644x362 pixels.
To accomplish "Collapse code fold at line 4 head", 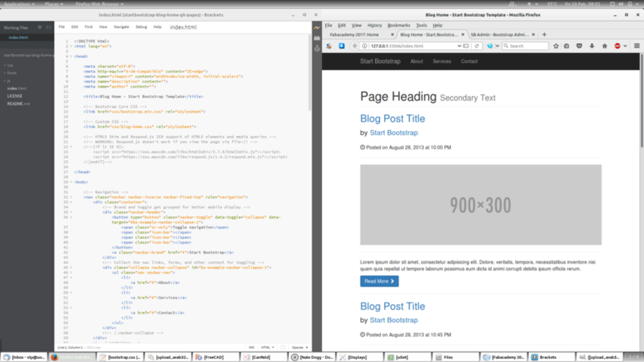I will tap(71, 56).
